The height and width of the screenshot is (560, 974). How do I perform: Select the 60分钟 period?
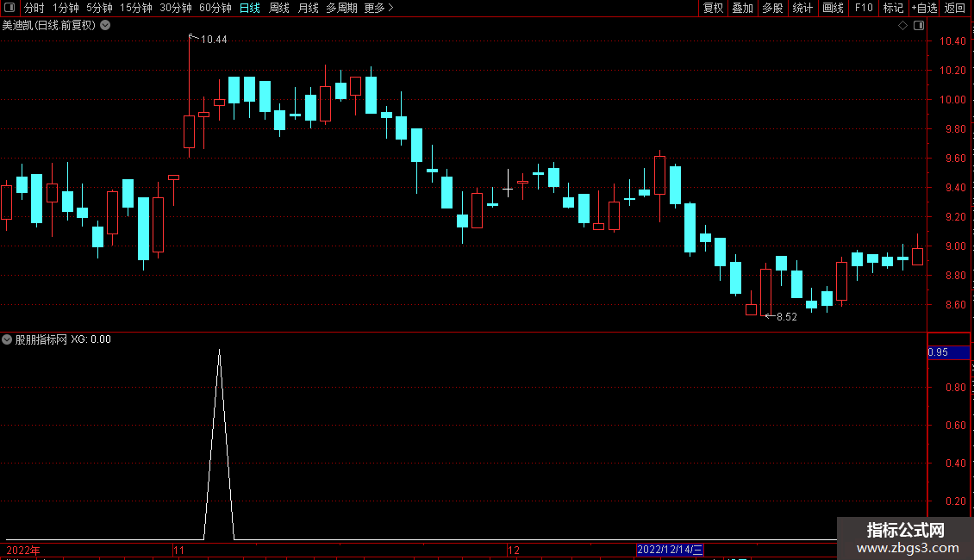[215, 8]
